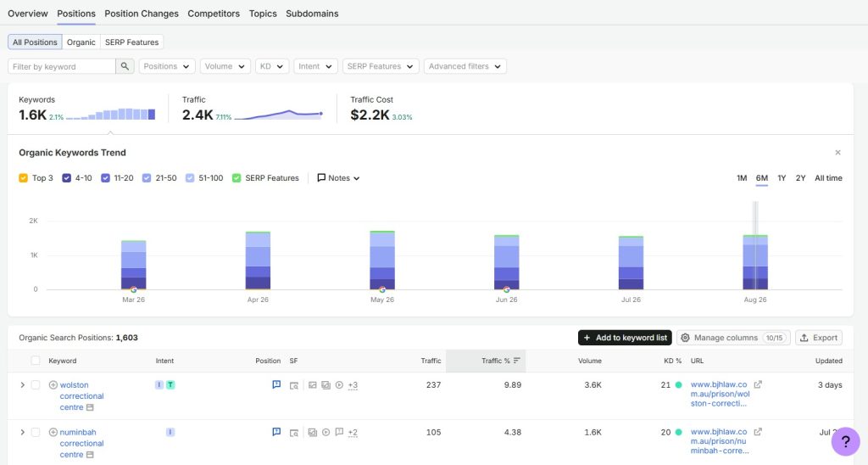Open external link icon for numinbah URL
Image resolution: width=868 pixels, height=465 pixels.
click(758, 432)
